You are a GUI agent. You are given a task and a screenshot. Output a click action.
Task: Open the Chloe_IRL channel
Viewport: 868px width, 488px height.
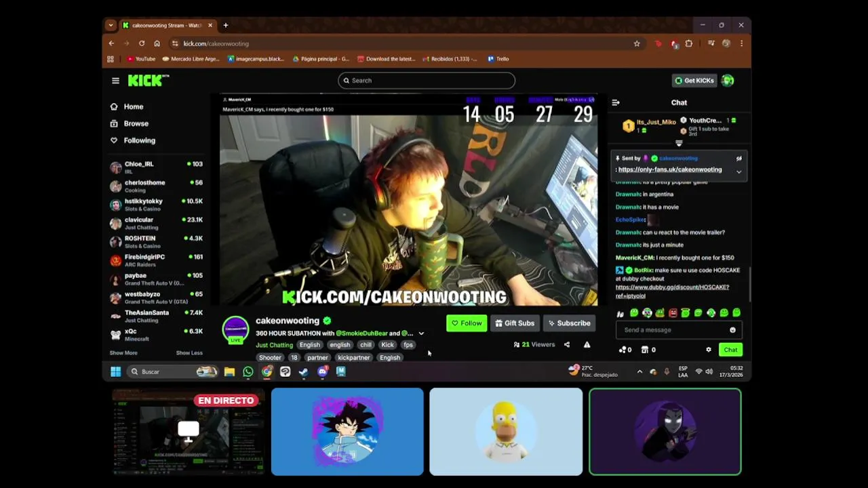point(156,167)
